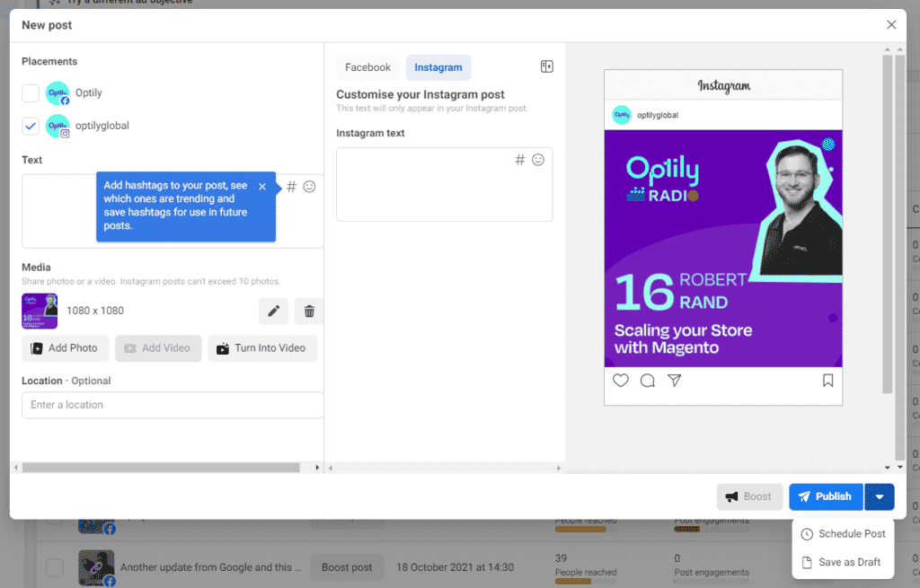Click the optilyglobal profile picture in preview
The width and height of the screenshot is (920, 588).
coord(622,115)
